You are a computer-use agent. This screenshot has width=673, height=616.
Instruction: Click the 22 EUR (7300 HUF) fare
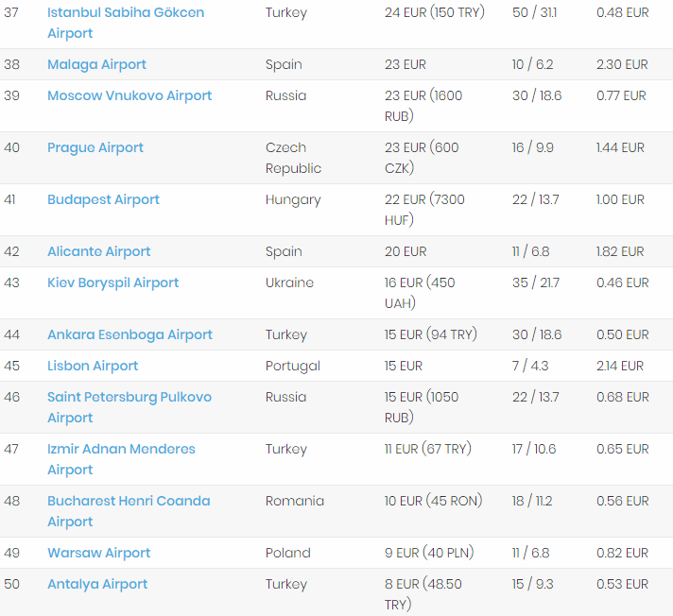(424, 210)
